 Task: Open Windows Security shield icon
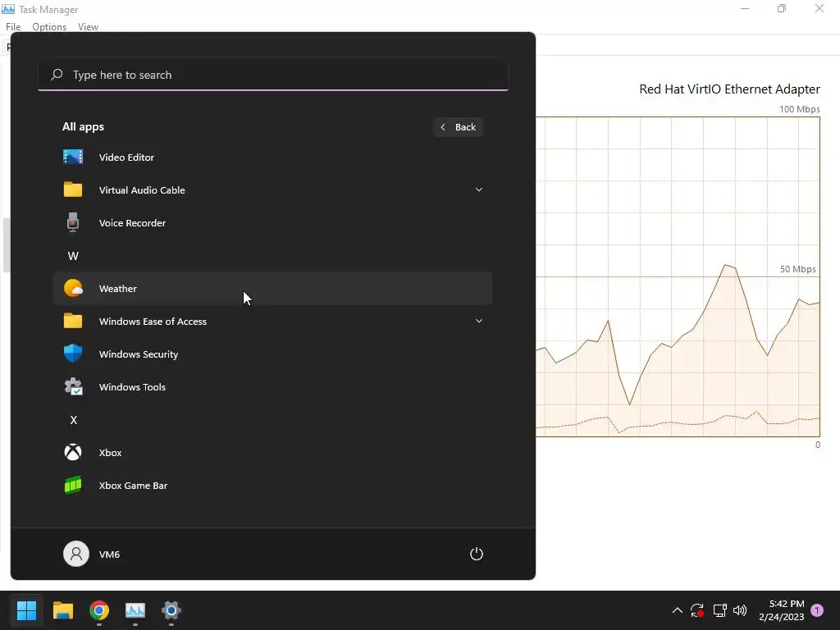click(73, 354)
